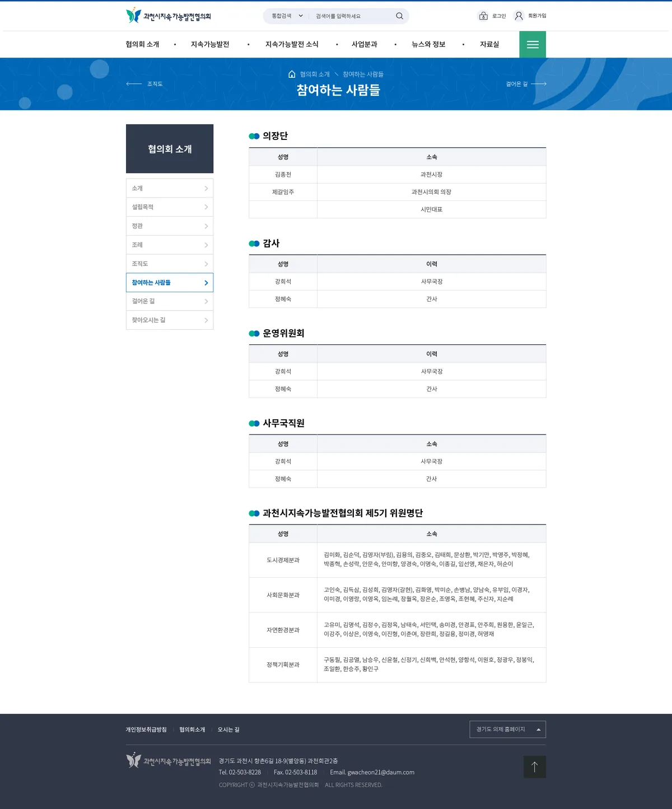Click the 도시경제분과 row label
The image size is (672, 809).
point(283,560)
